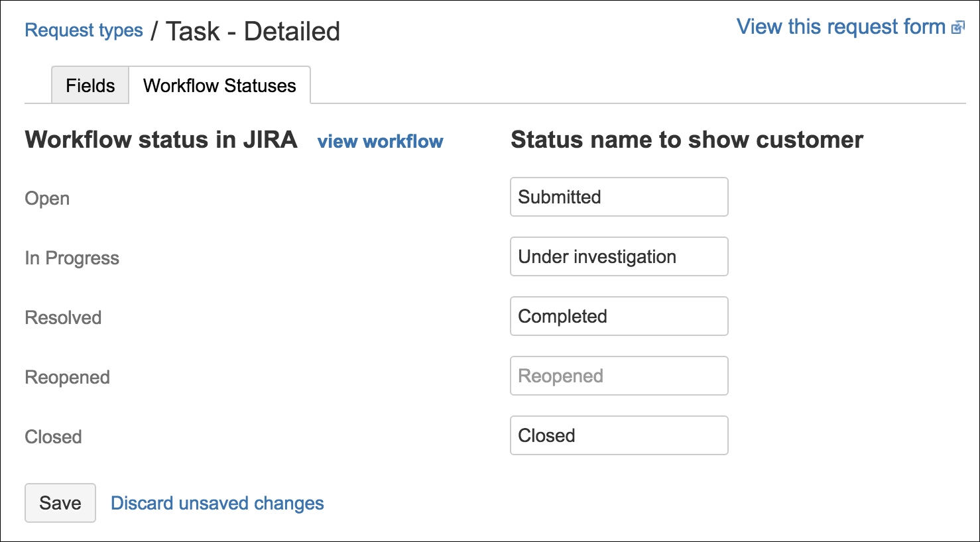The width and height of the screenshot is (980, 542).
Task: Select the 'Closed' customer status input
Action: click(618, 435)
